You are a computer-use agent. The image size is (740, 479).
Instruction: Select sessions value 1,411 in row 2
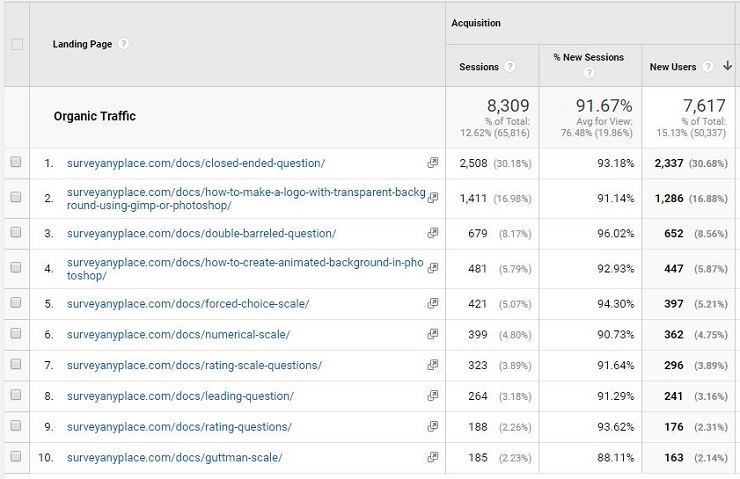click(473, 198)
